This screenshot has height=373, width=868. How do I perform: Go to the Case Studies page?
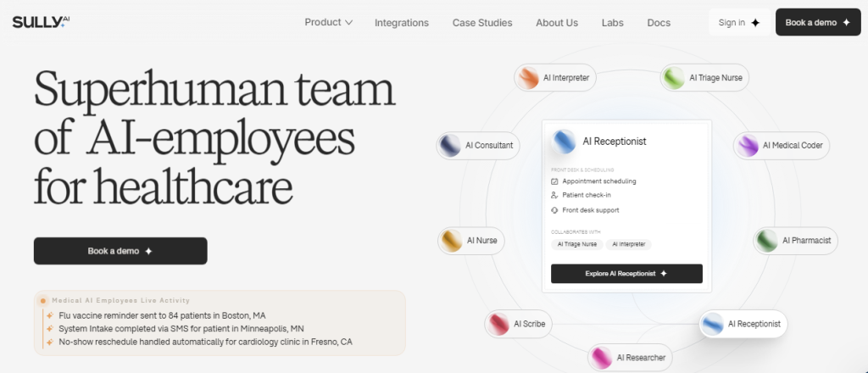pyautogui.click(x=482, y=23)
